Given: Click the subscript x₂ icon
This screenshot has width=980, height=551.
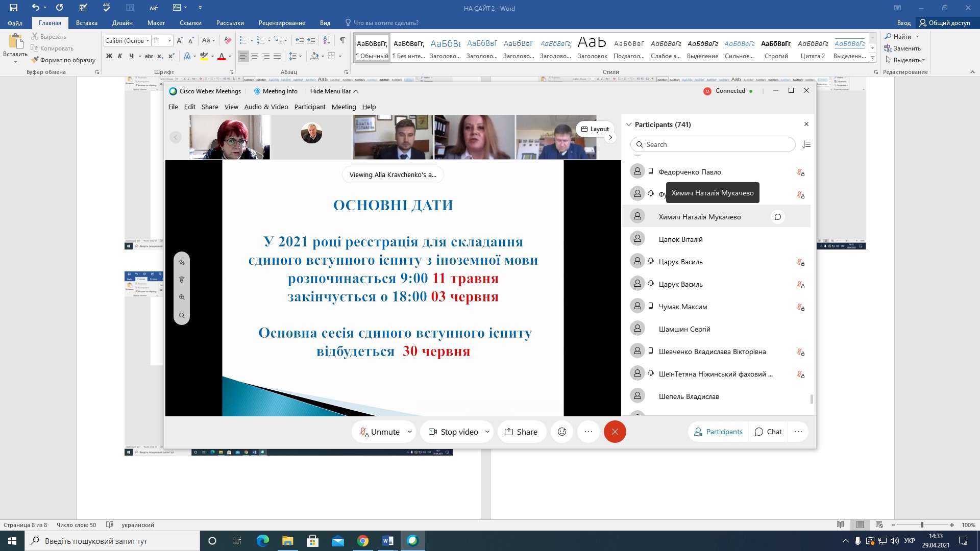Looking at the screenshot, I should coord(160,56).
